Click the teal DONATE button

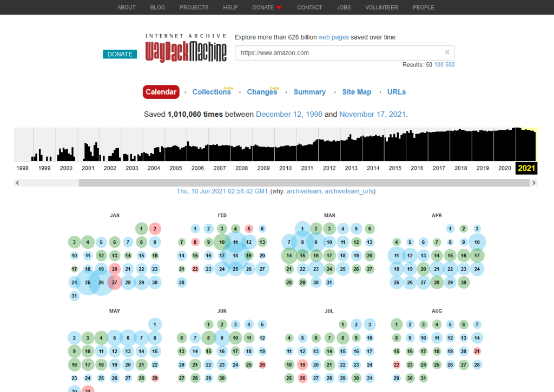[120, 54]
